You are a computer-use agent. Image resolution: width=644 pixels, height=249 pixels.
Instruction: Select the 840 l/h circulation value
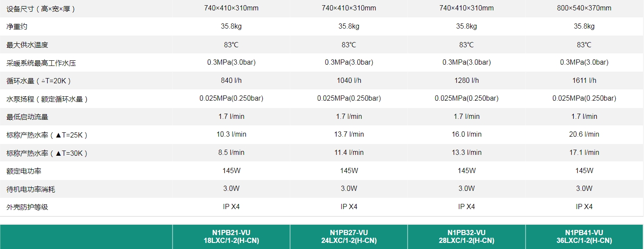pyautogui.click(x=231, y=81)
